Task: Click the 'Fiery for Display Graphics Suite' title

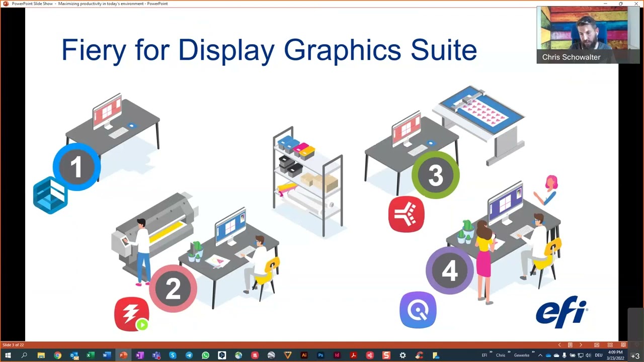Action: click(269, 50)
